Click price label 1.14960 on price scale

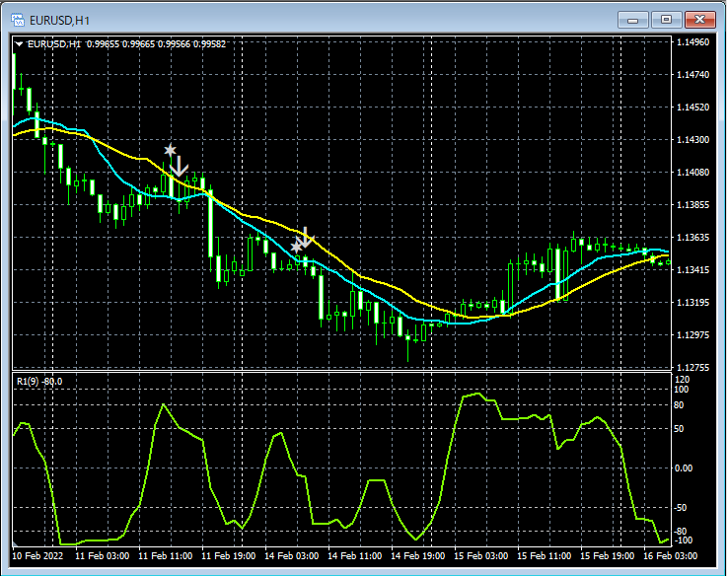(693, 42)
